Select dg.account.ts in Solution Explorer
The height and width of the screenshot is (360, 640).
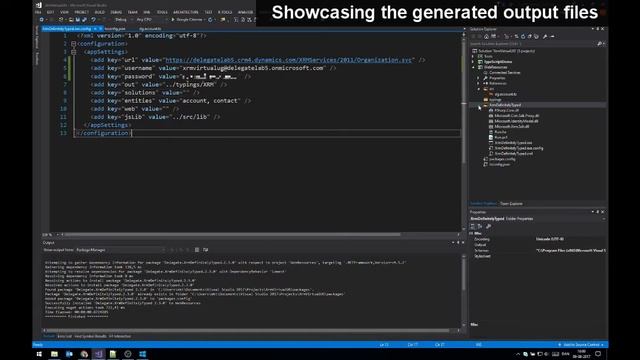click(x=505, y=94)
